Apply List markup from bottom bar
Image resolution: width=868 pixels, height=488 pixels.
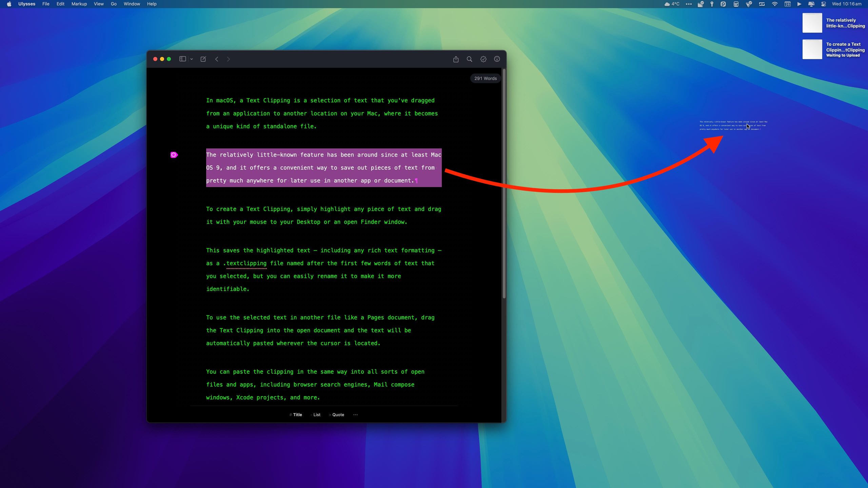pyautogui.click(x=316, y=414)
